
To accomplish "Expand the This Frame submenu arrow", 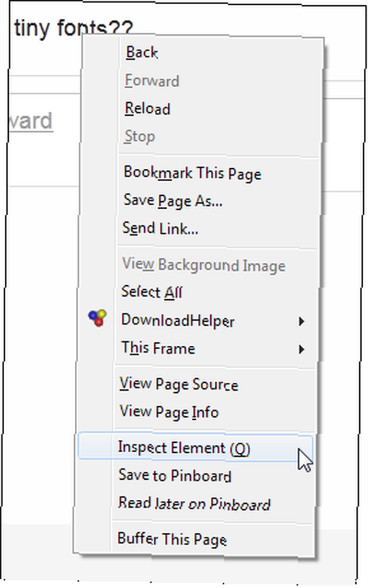I will 301,349.
